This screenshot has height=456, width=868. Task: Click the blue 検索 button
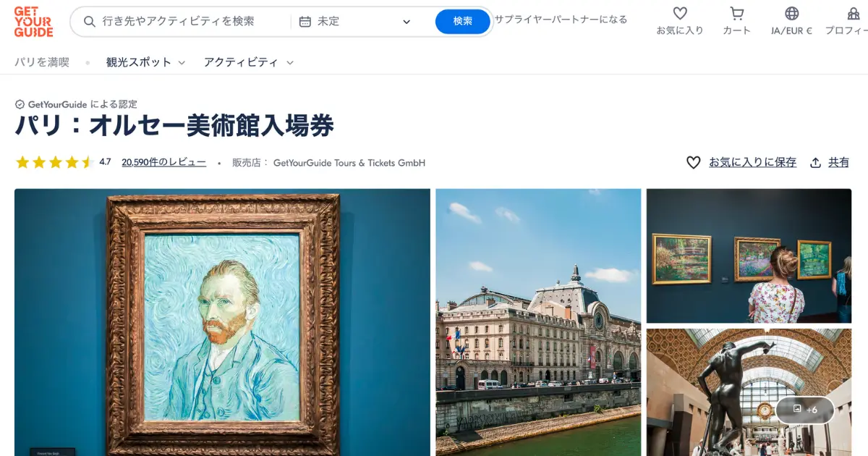(x=463, y=22)
